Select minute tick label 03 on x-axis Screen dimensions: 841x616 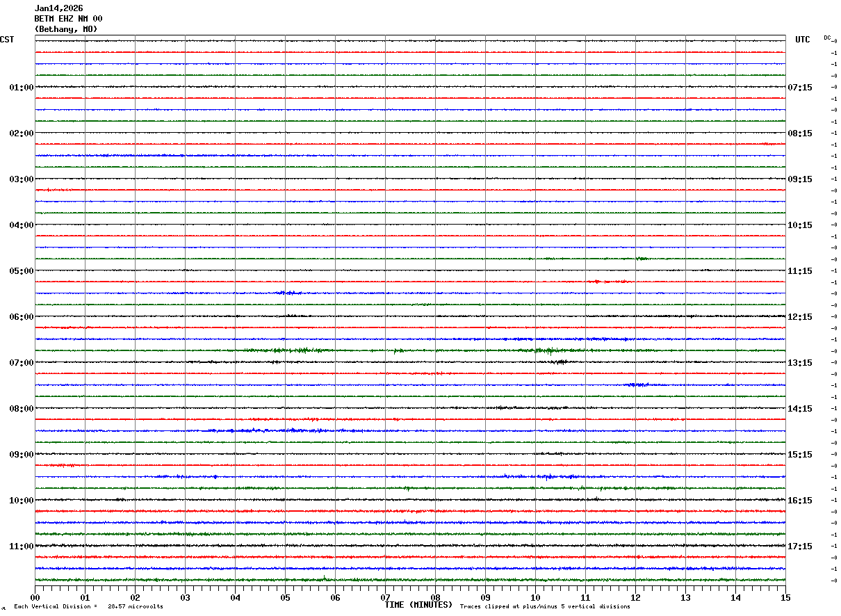point(185,597)
